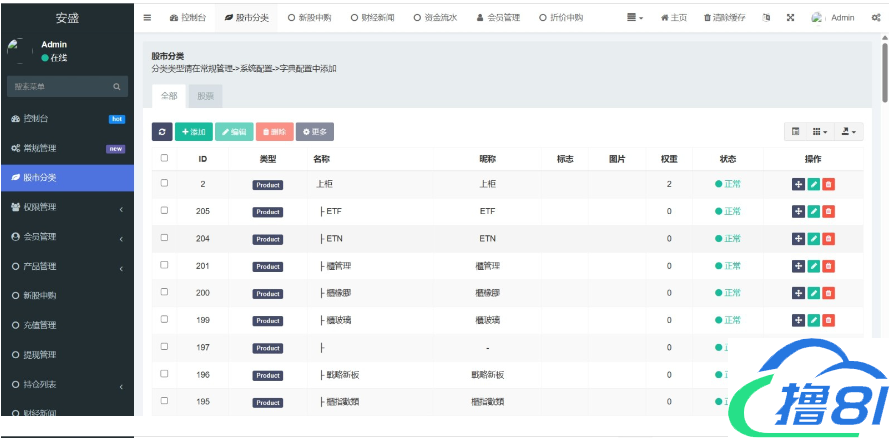Click the refresh icon button in table toolbar
Viewport: 890px width, 438px height.
[x=162, y=132]
